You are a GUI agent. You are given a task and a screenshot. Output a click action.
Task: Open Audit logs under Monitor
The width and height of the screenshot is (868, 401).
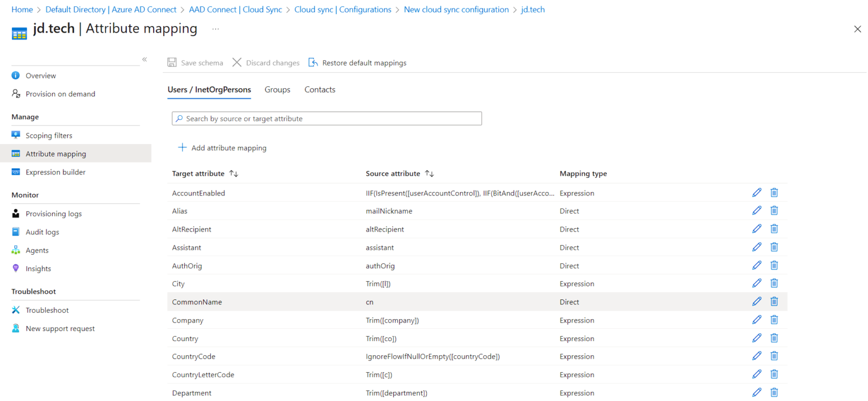tap(42, 232)
